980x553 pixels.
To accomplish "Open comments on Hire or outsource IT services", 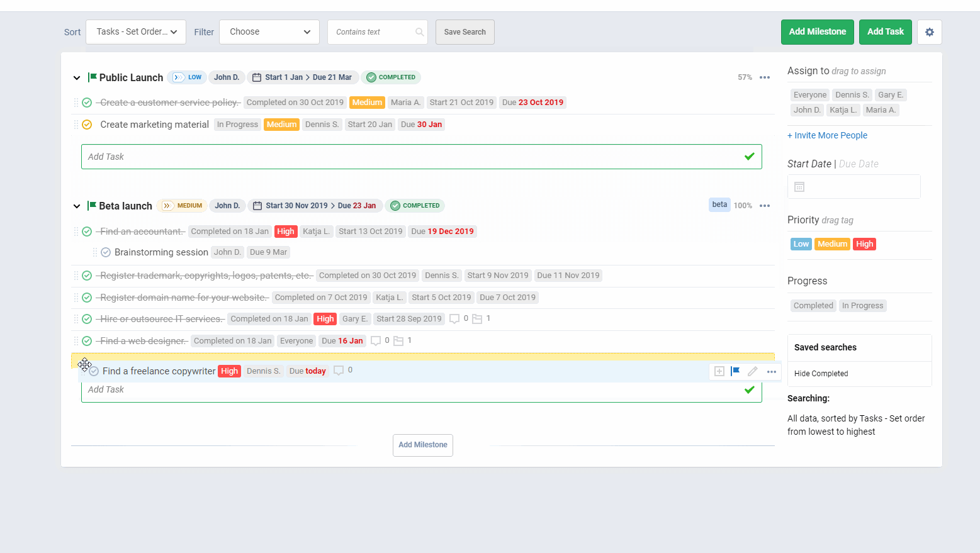I will (454, 319).
